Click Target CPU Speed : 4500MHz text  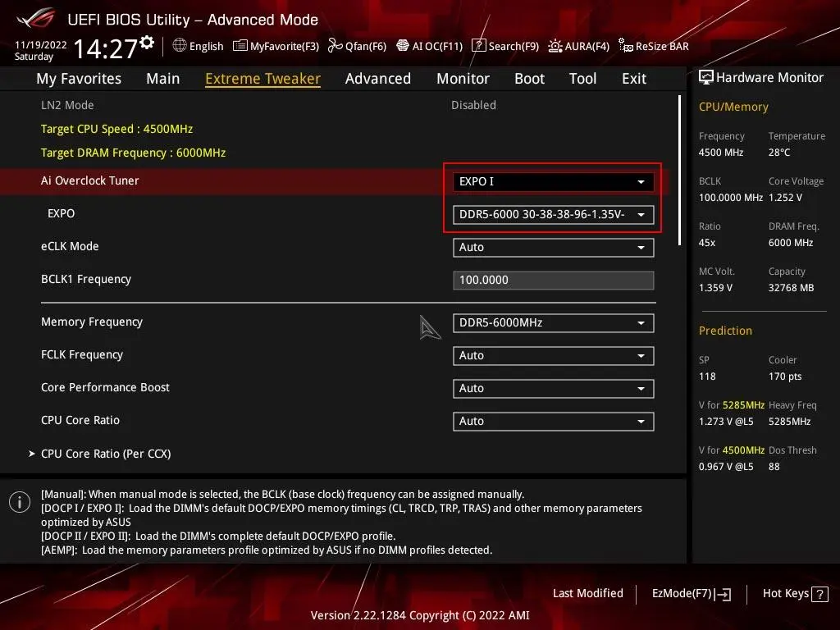click(x=116, y=129)
